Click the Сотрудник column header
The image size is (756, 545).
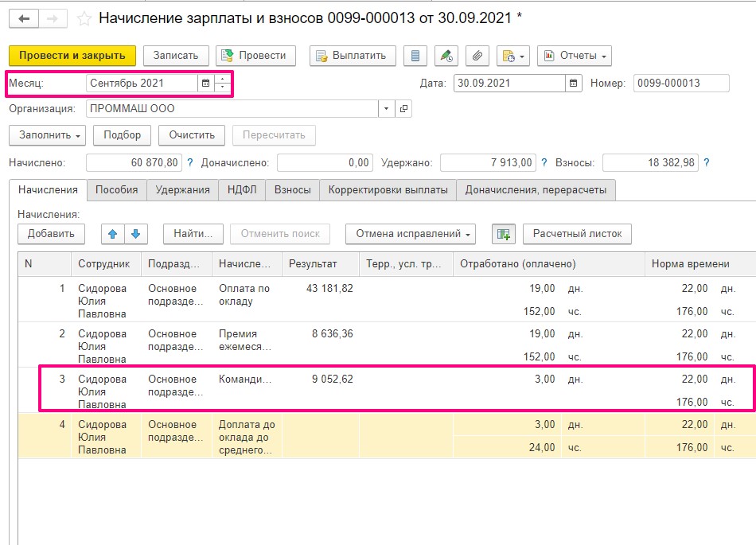[106, 264]
